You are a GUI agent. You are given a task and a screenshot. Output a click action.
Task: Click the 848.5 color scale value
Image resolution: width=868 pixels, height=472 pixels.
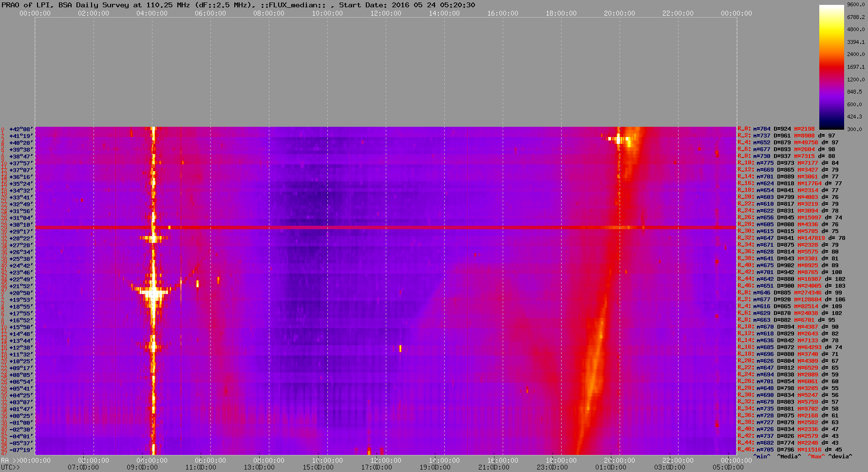854,92
